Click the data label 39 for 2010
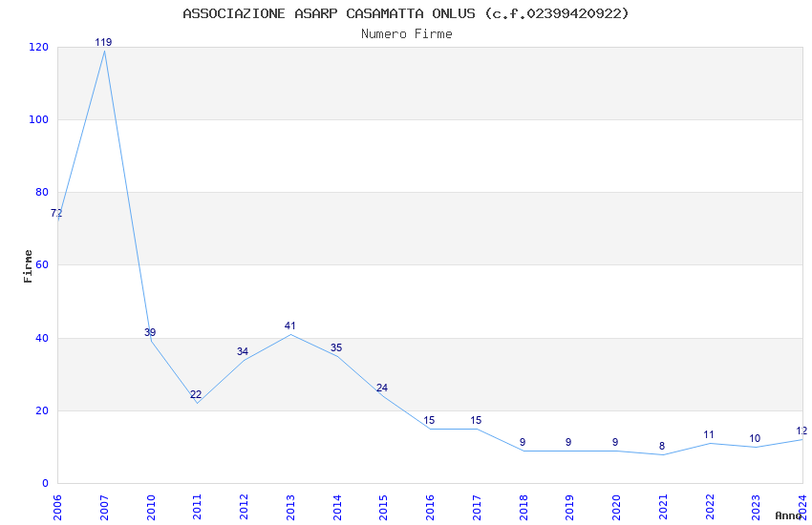 (x=150, y=332)
